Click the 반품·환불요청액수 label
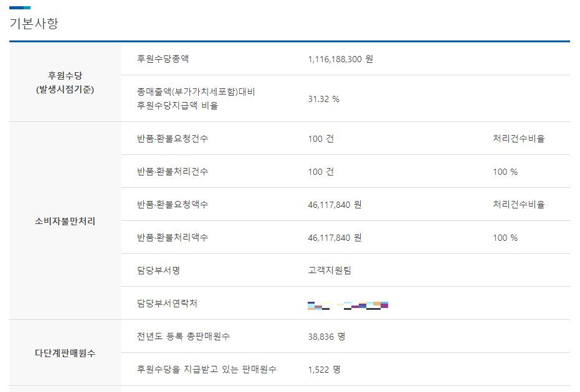 tap(173, 204)
